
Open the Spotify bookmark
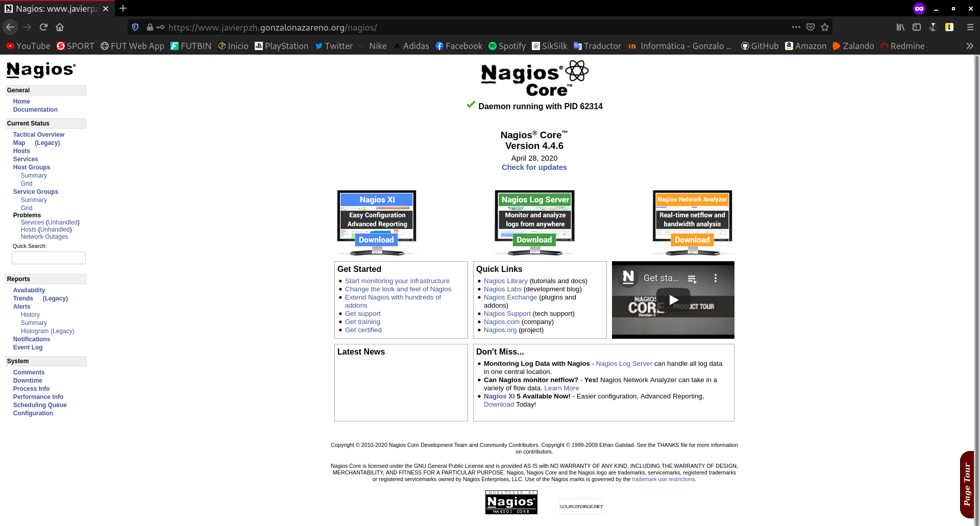[x=507, y=46]
